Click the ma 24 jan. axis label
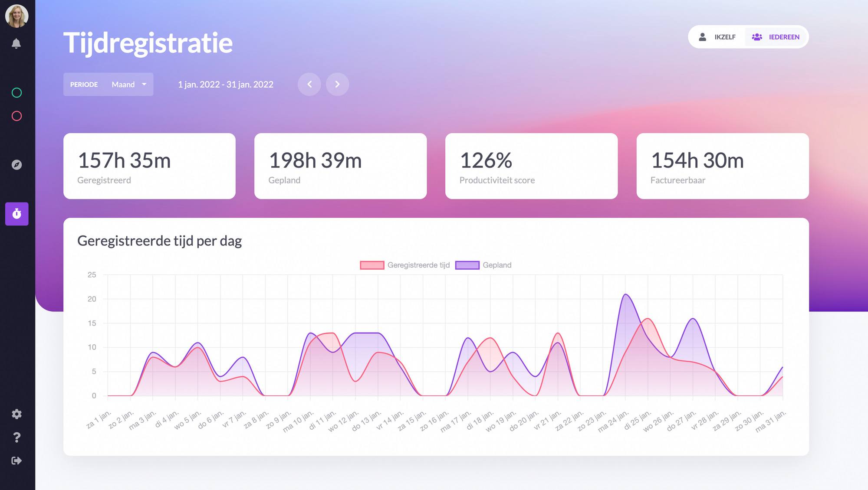Image resolution: width=868 pixels, height=490 pixels. tap(613, 421)
